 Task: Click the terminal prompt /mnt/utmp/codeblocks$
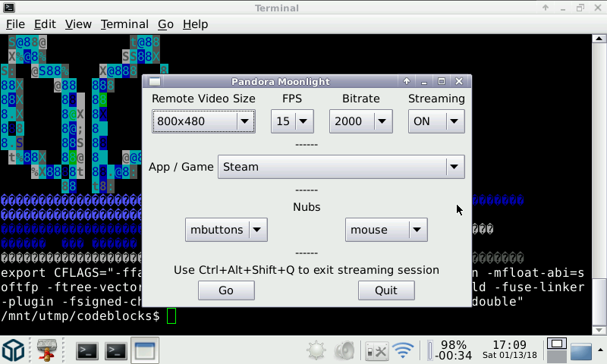click(80, 316)
